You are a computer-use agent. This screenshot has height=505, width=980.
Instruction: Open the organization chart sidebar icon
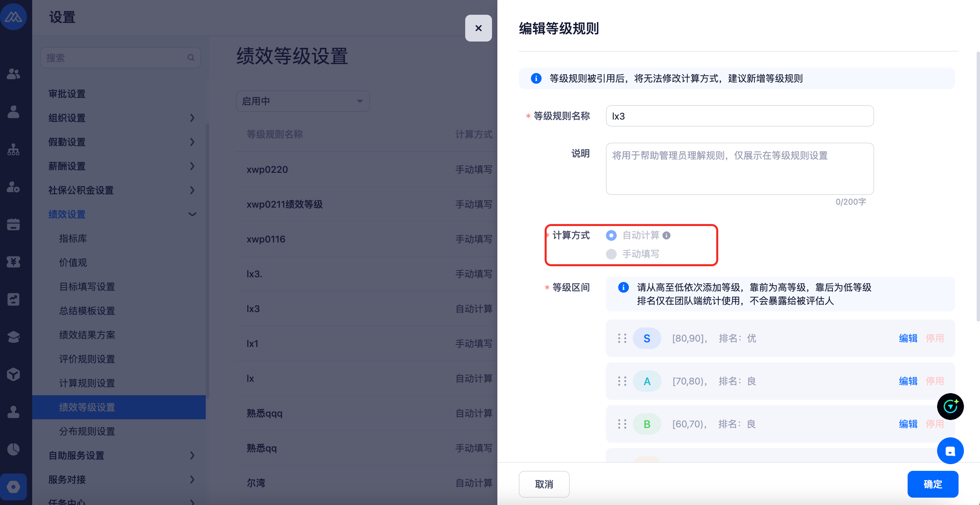point(13,149)
